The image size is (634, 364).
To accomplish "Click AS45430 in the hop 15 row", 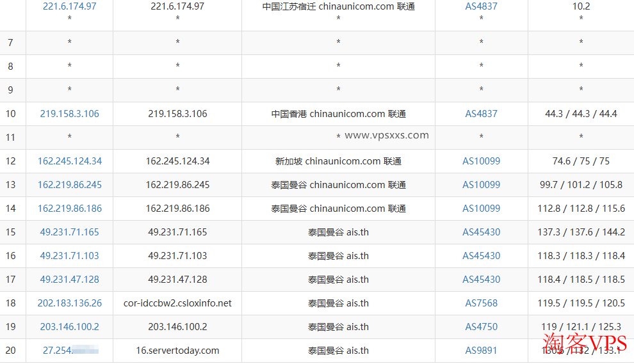I will tap(481, 232).
